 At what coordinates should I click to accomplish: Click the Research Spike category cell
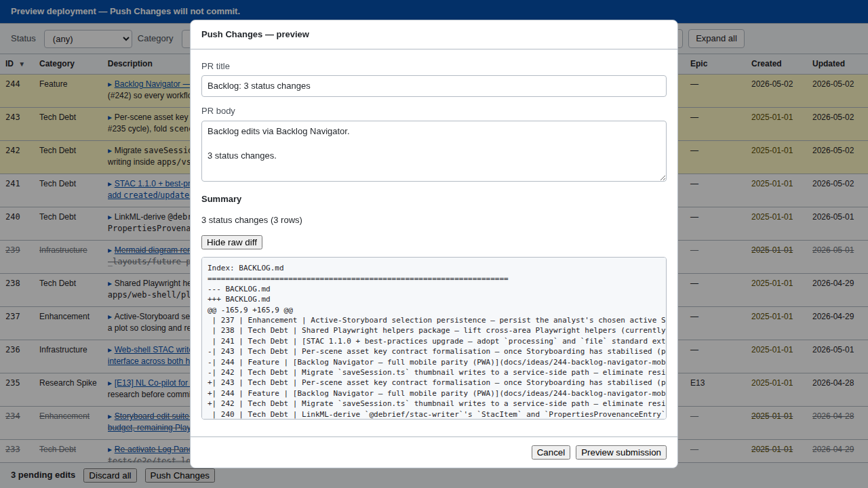(68, 383)
